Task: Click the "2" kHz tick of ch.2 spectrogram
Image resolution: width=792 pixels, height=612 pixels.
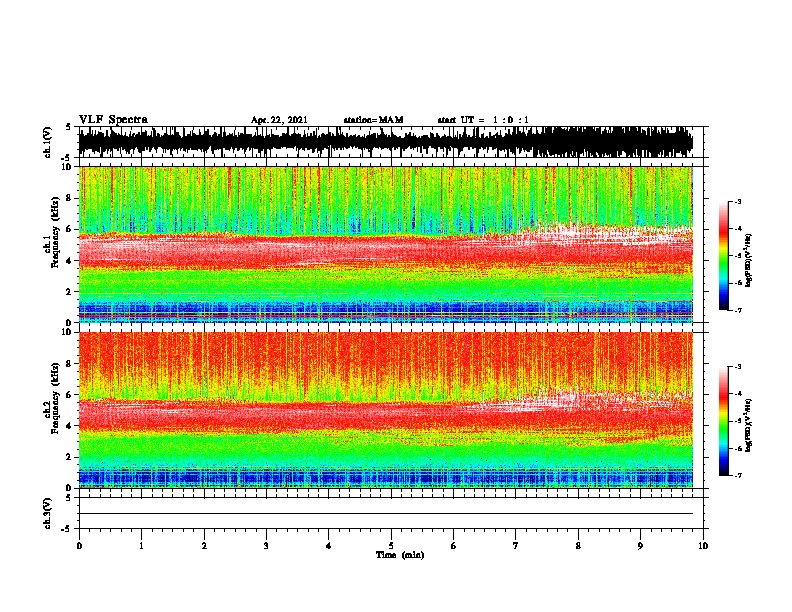Action: [69, 457]
